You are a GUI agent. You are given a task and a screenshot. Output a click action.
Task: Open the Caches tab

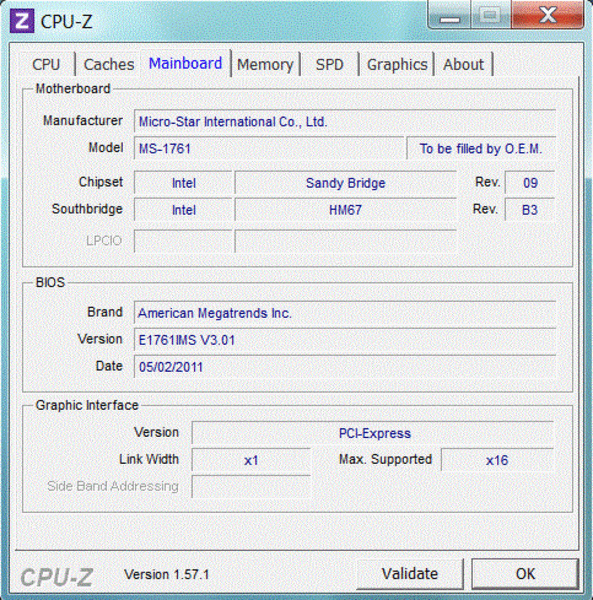click(x=109, y=64)
